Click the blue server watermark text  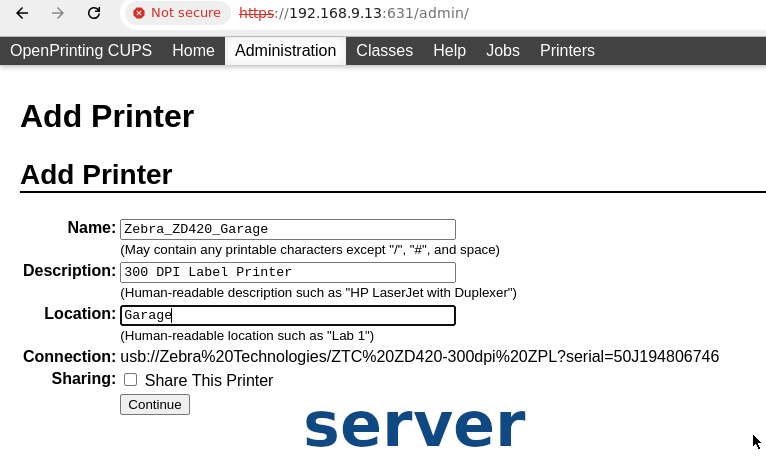pyautogui.click(x=415, y=425)
